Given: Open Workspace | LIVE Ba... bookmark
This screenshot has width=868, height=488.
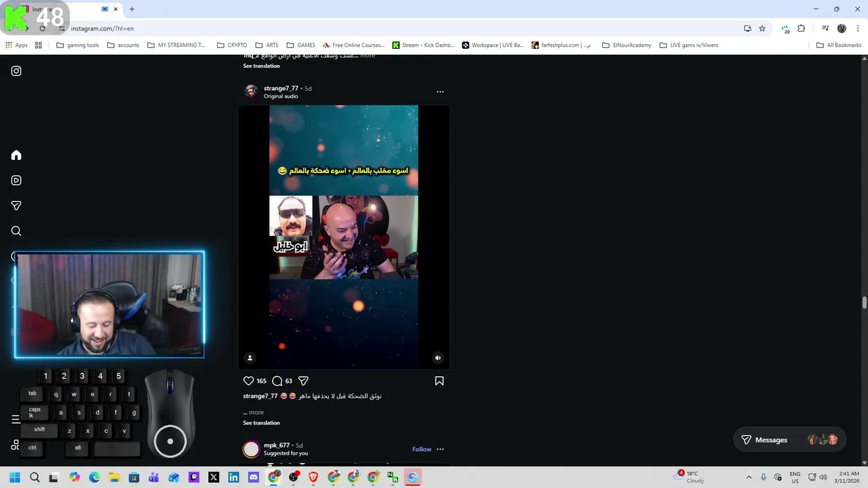Looking at the screenshot, I should click(x=492, y=45).
